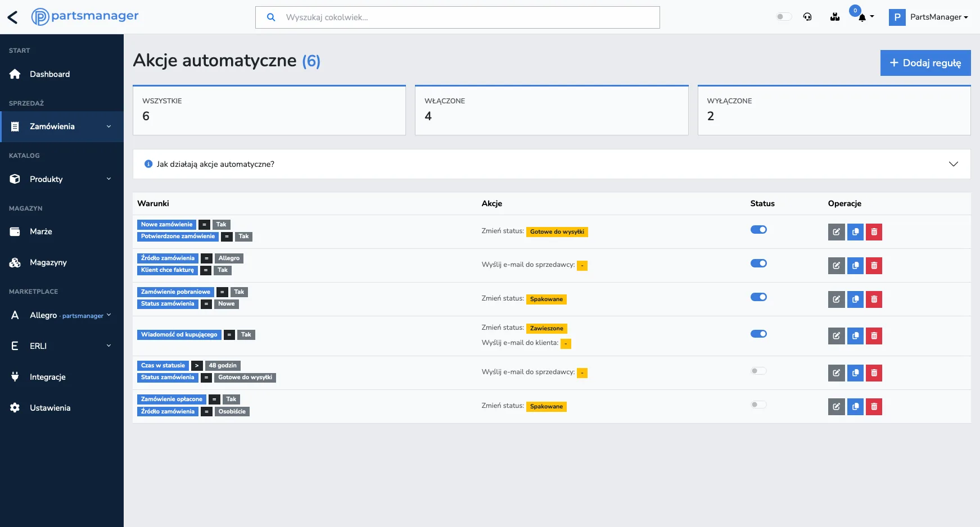
Task: Open Integracje in the sidebar
Action: click(x=62, y=377)
